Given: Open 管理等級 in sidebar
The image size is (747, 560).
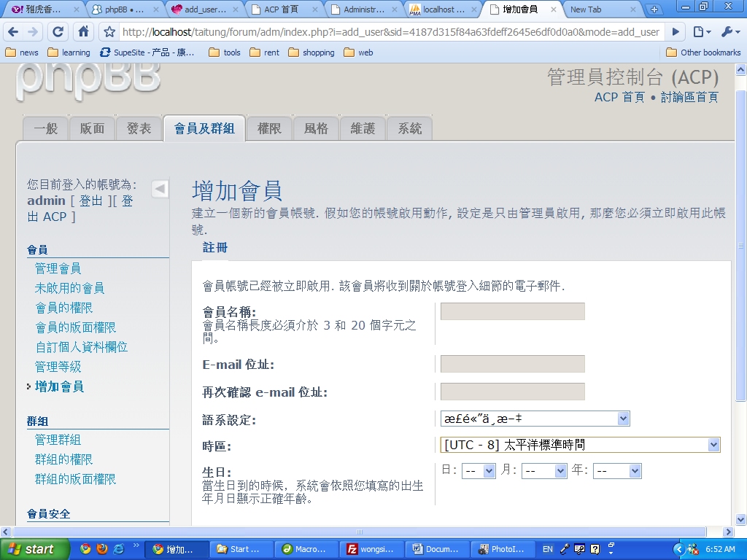Looking at the screenshot, I should pyautogui.click(x=58, y=367).
